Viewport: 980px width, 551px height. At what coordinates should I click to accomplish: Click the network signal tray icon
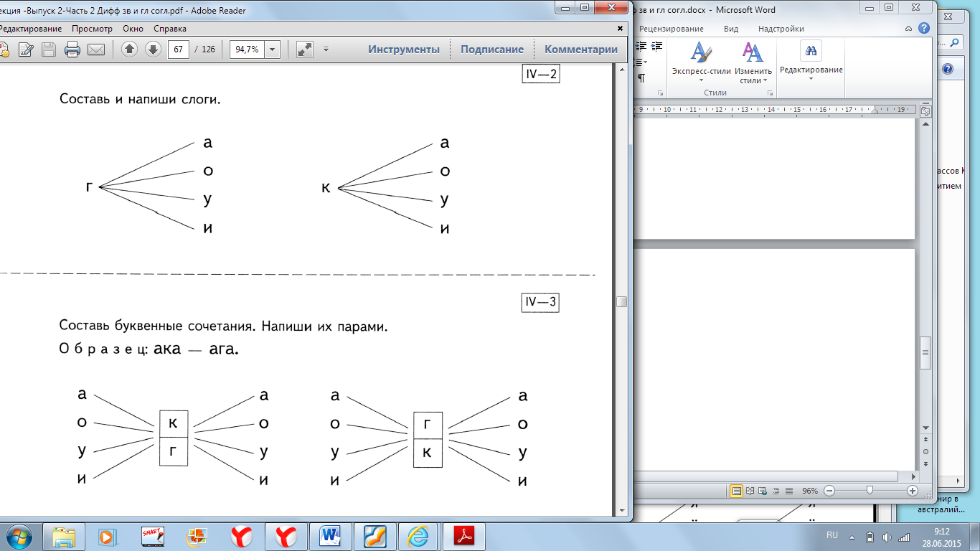point(904,537)
